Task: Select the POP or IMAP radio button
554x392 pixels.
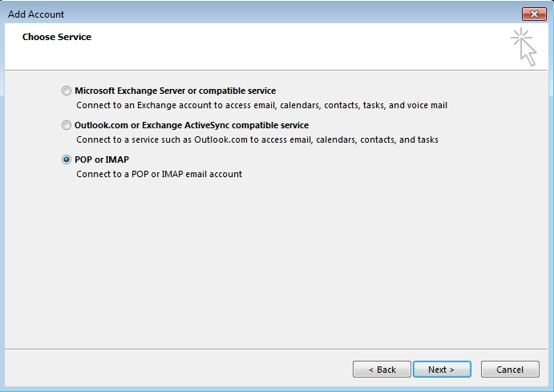Action: pos(67,160)
